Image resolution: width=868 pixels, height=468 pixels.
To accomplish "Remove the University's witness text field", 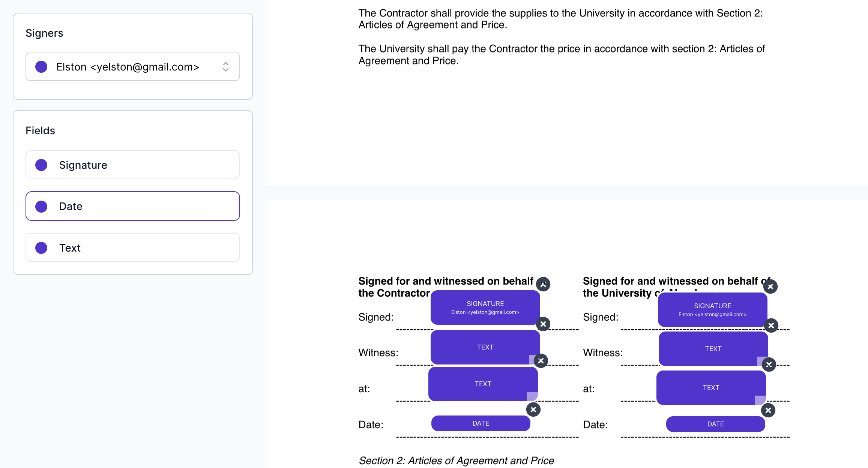I will tap(771, 325).
